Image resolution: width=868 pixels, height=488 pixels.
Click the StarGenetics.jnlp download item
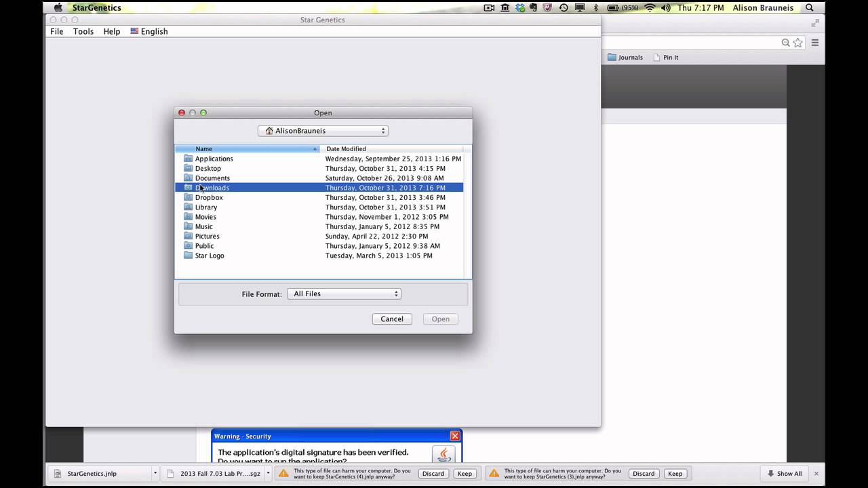(x=100, y=474)
